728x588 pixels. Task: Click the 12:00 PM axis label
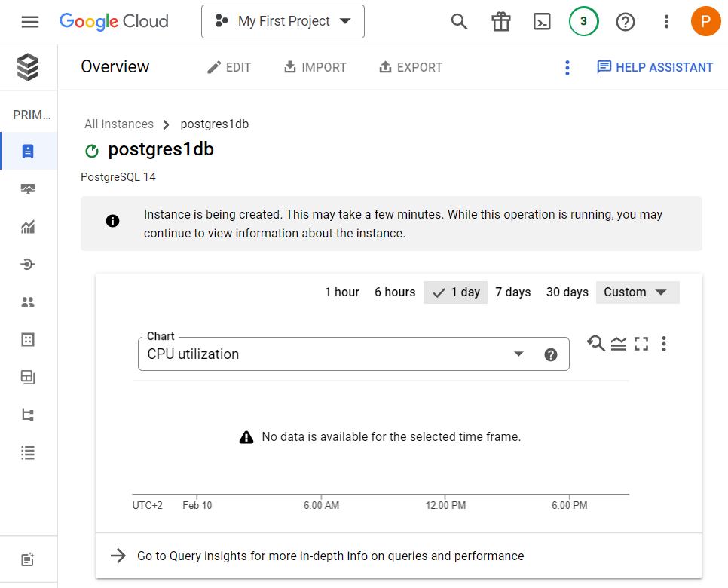(445, 505)
